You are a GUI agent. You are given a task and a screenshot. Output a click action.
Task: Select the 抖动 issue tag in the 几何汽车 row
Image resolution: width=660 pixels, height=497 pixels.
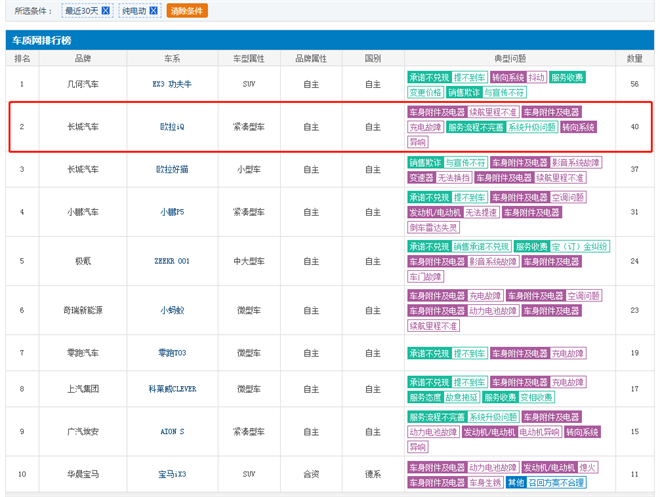pyautogui.click(x=537, y=77)
